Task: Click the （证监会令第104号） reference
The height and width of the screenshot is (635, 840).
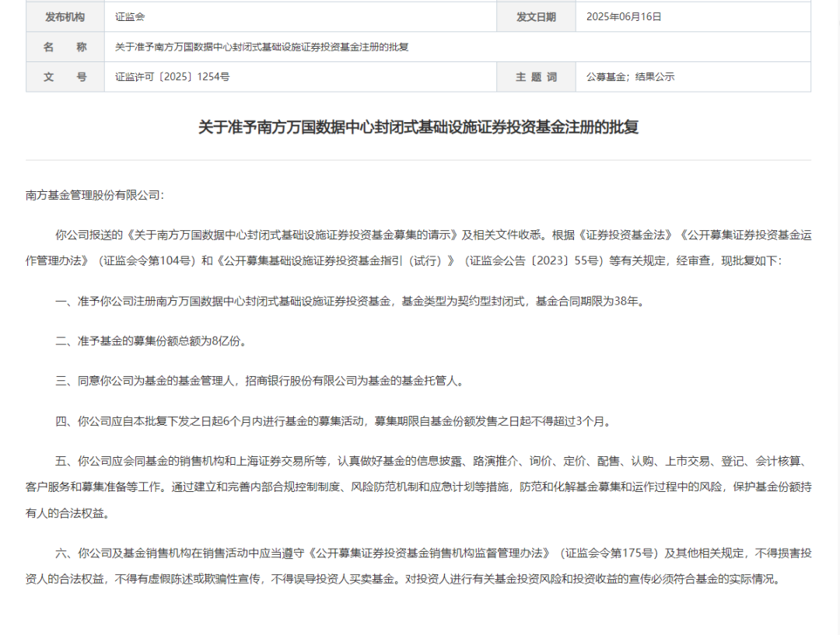Action: pos(143,260)
